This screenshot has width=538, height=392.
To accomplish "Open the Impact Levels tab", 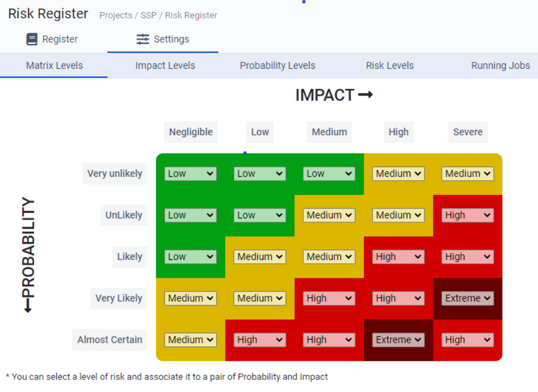I will pos(165,66).
